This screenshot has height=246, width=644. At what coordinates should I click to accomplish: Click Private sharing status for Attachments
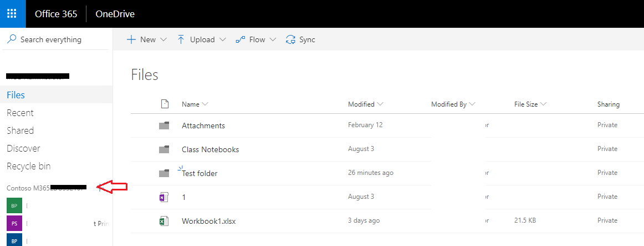pyautogui.click(x=607, y=124)
